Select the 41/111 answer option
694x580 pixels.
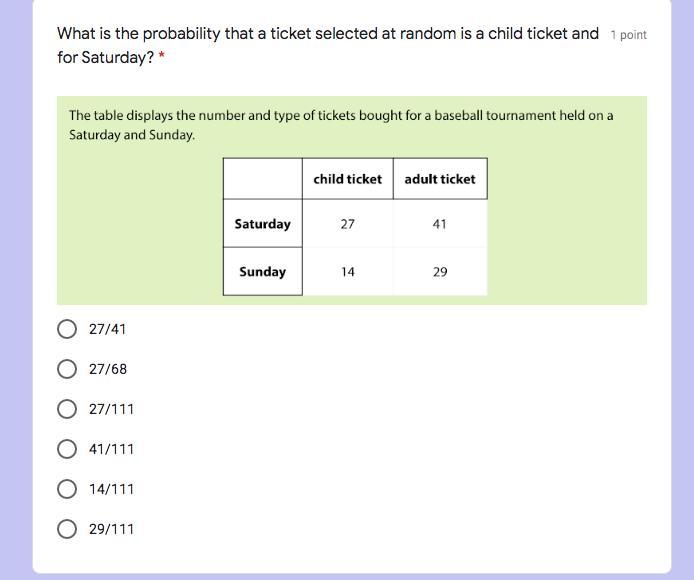point(67,449)
